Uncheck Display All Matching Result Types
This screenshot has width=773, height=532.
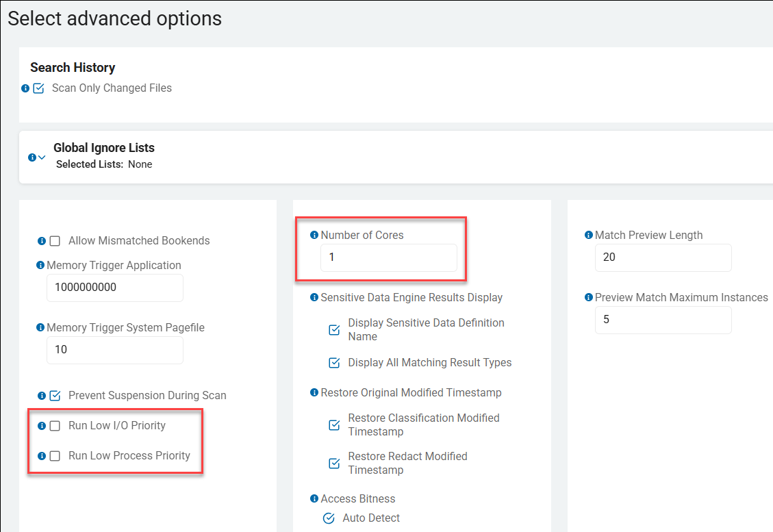334,363
